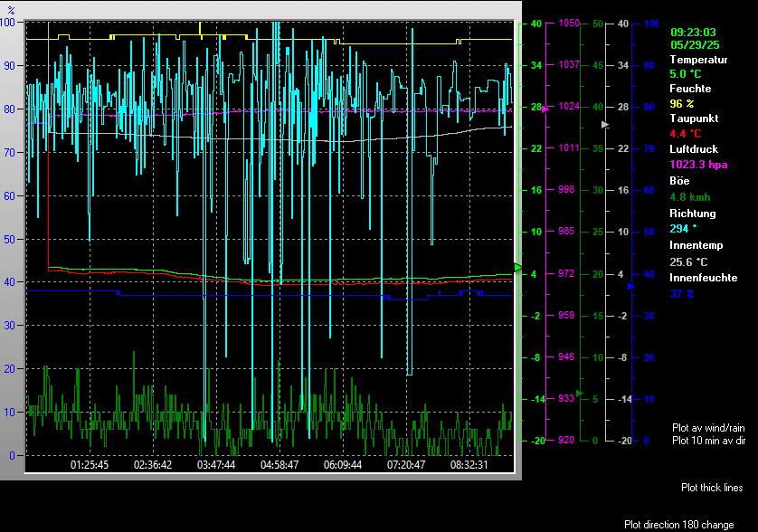Toggle the Plot 10 min av dir option
Image resolution: width=758 pixels, height=532 pixels.
pyautogui.click(x=708, y=441)
